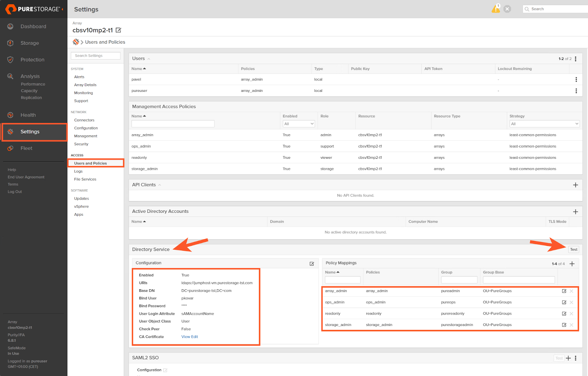Edit the array_admin policy mapping

(x=564, y=291)
